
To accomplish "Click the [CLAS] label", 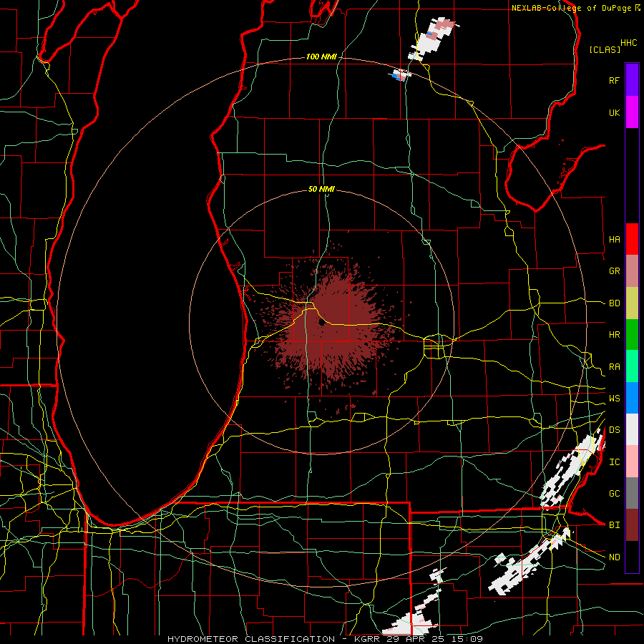I will point(605,49).
